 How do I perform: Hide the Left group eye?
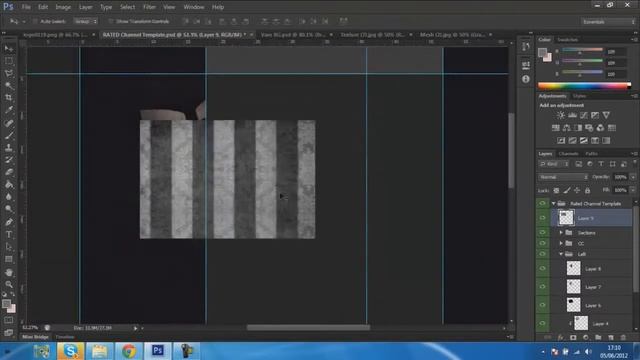(542, 254)
